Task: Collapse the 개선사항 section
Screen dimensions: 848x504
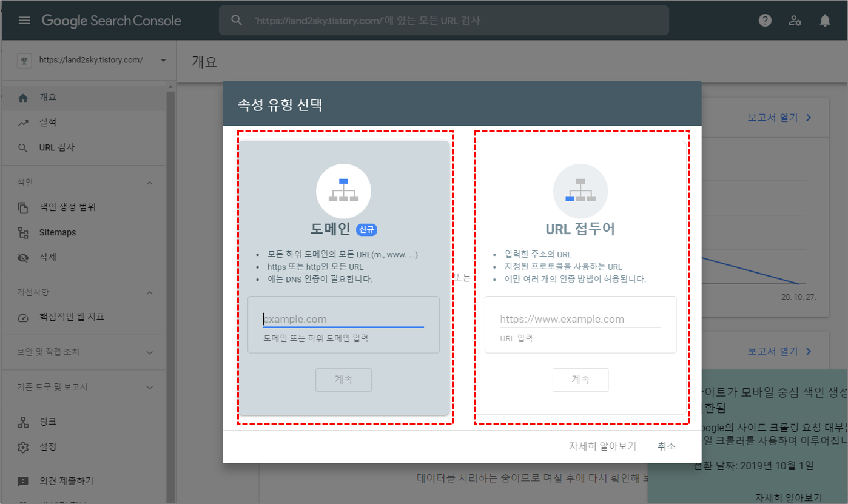Action: [x=150, y=292]
